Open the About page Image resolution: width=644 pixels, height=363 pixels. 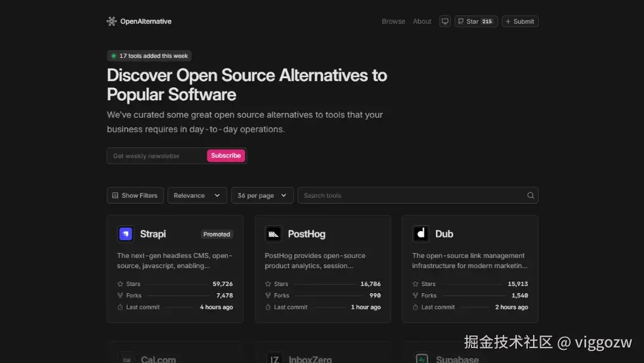coord(422,21)
